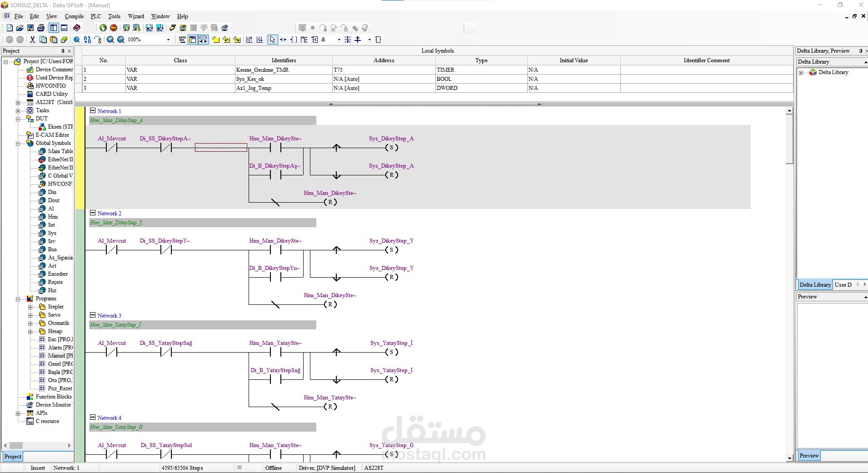Click the Sys_Kes_ok identifier cell
The width and height of the screenshot is (868, 473).
(x=284, y=79)
